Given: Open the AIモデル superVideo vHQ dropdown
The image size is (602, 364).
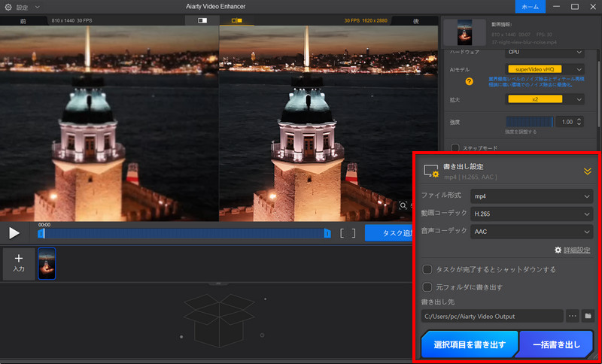Looking at the screenshot, I should coord(544,69).
